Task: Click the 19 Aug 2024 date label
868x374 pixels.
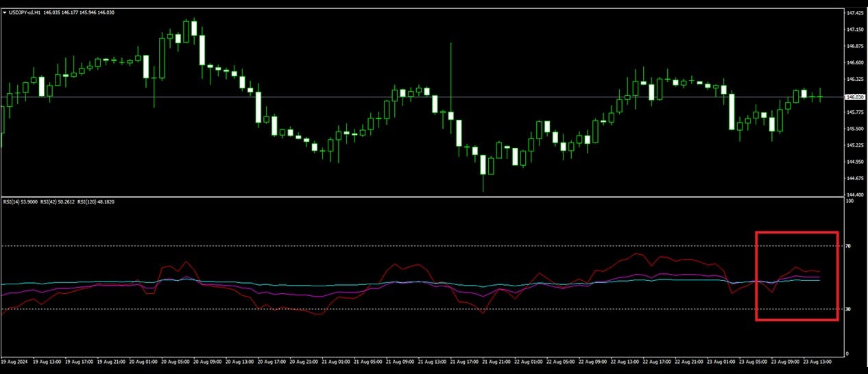Action: click(x=14, y=360)
